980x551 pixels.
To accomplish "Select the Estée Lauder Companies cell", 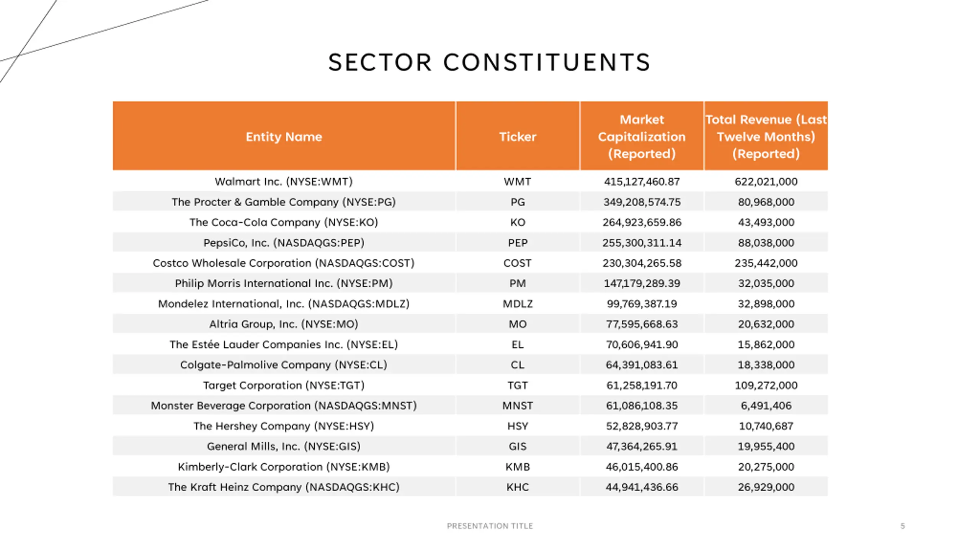I will click(284, 344).
